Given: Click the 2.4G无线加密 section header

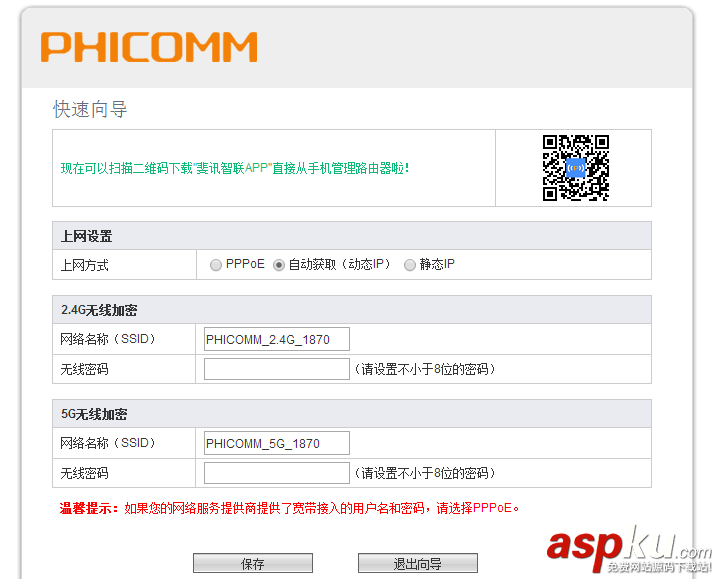Looking at the screenshot, I should tap(352, 310).
